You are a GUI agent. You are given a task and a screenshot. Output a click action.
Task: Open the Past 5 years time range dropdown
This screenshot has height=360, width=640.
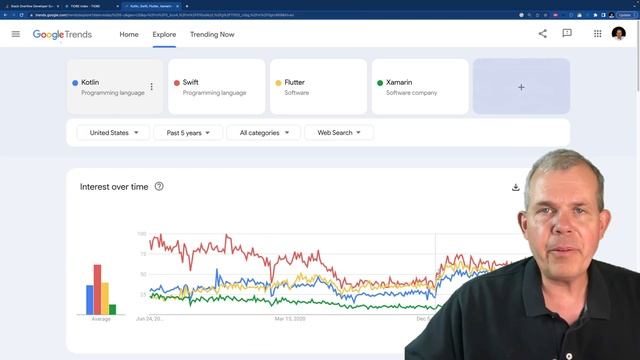pos(188,133)
